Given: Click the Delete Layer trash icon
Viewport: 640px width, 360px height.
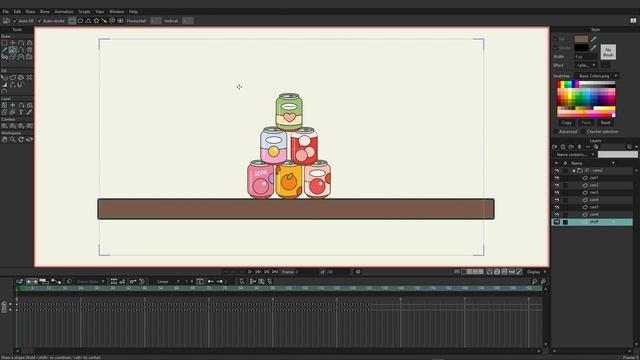Looking at the screenshot, I should pyautogui.click(x=579, y=147).
